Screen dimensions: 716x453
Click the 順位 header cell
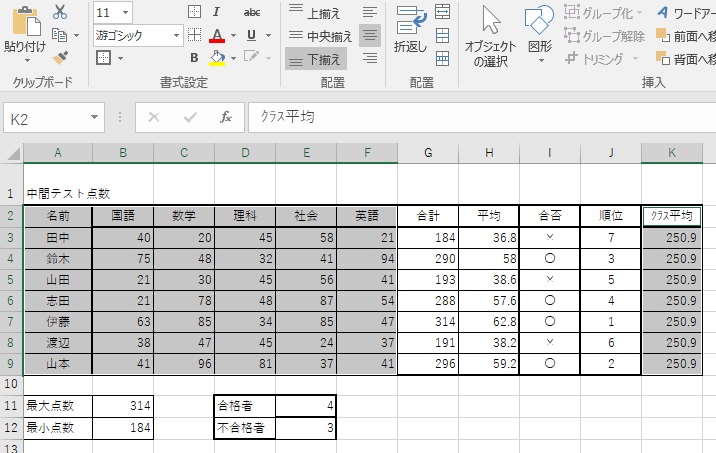click(x=611, y=216)
